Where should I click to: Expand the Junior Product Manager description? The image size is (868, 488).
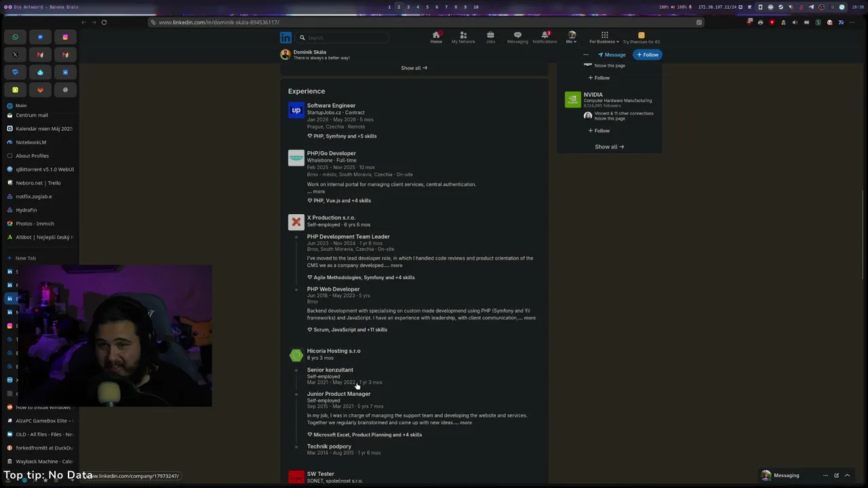tap(465, 423)
